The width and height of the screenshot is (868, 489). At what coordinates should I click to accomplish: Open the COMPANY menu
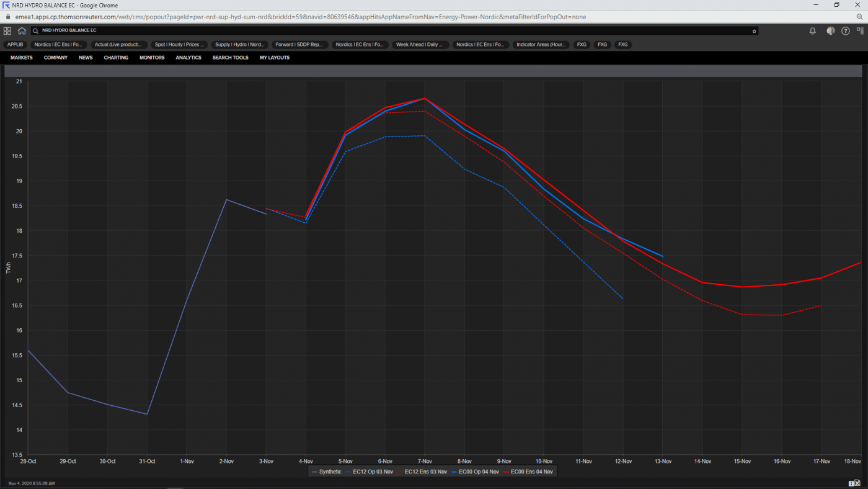pyautogui.click(x=56, y=58)
